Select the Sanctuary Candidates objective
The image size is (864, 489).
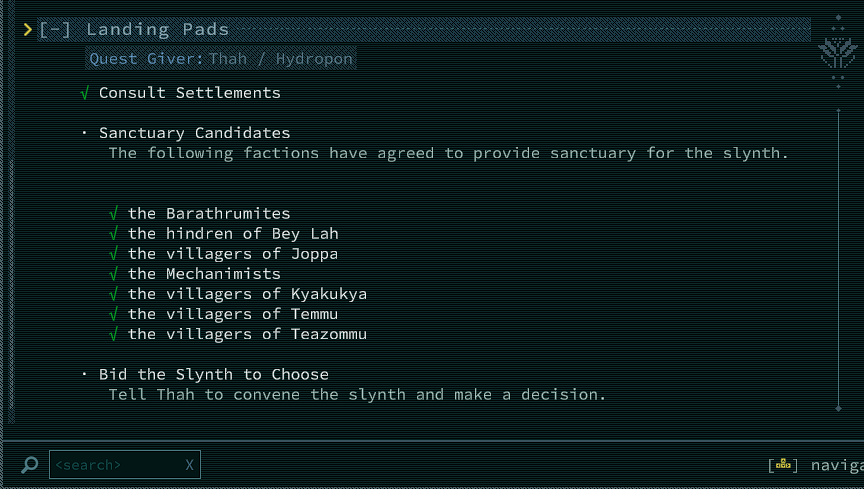[x=194, y=133]
